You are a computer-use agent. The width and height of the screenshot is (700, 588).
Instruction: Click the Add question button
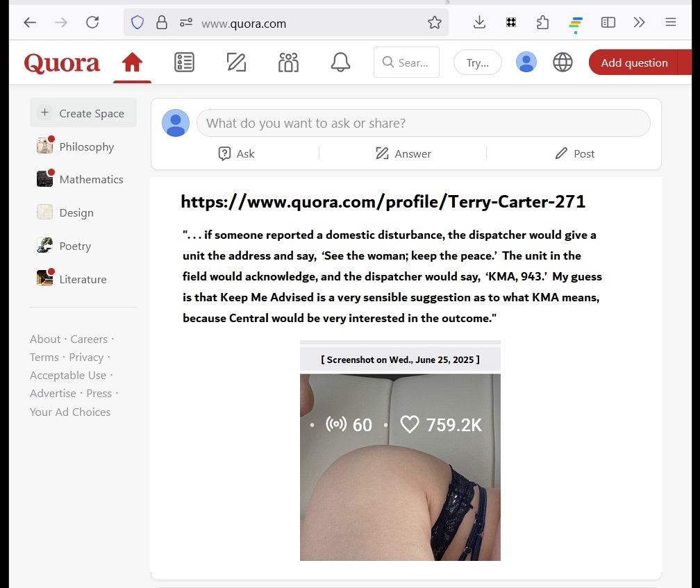pos(633,62)
